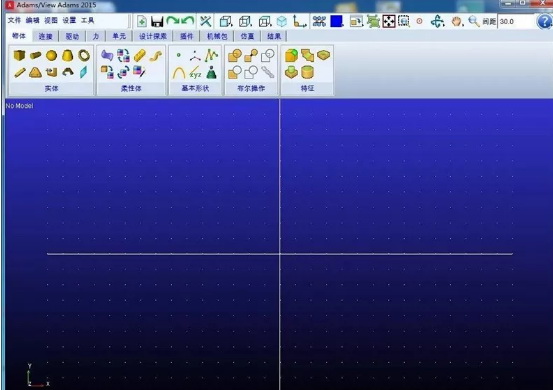Image resolution: width=553 pixels, height=390 pixels.
Task: Expand the front view orientation cube dropdown
Action: (226, 22)
